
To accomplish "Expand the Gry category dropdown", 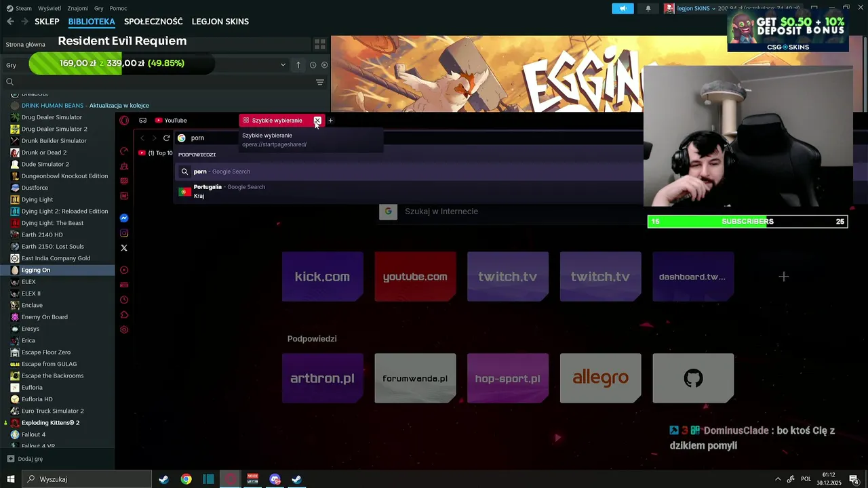I will click(283, 65).
